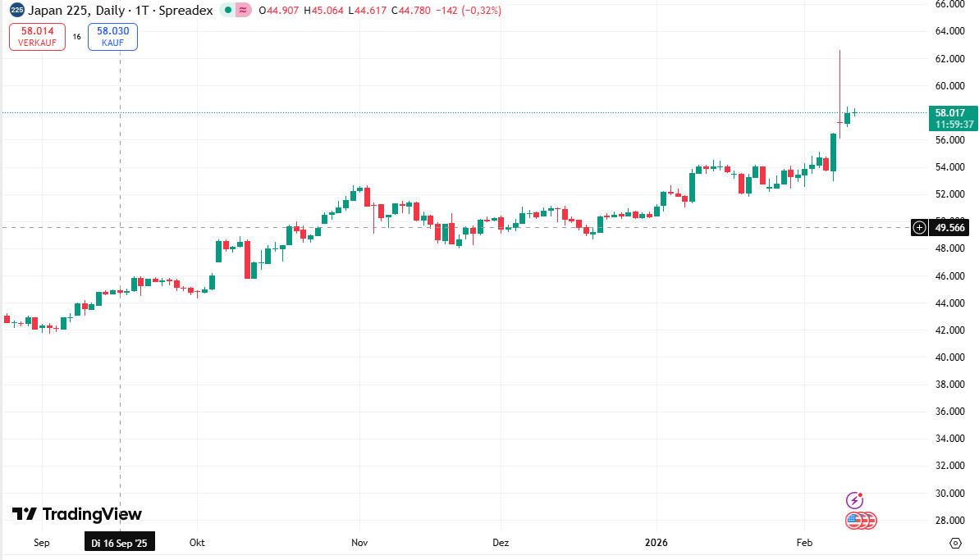Click the stacked US flag economic event icons
This screenshot has height=560, width=979.
(860, 520)
